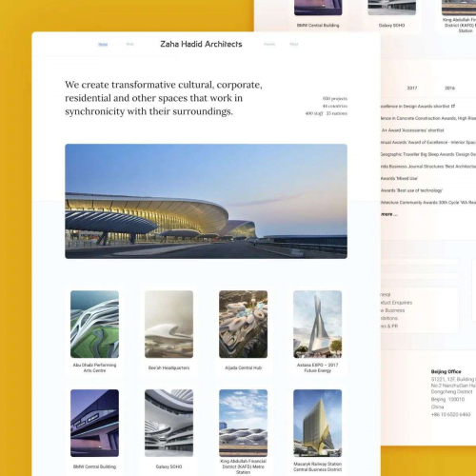Click the 'Dongcheng District' address line
This screenshot has width=476, height=476.
(451, 391)
